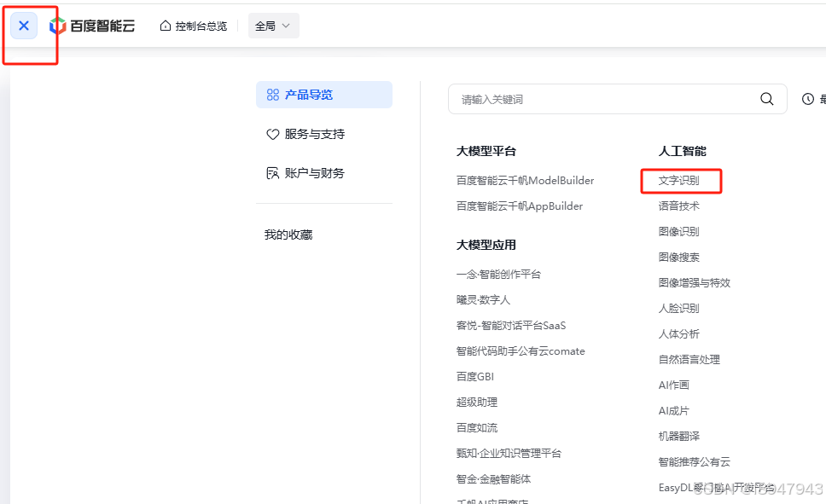Open 百度GBI product
This screenshot has width=826, height=504.
475,377
